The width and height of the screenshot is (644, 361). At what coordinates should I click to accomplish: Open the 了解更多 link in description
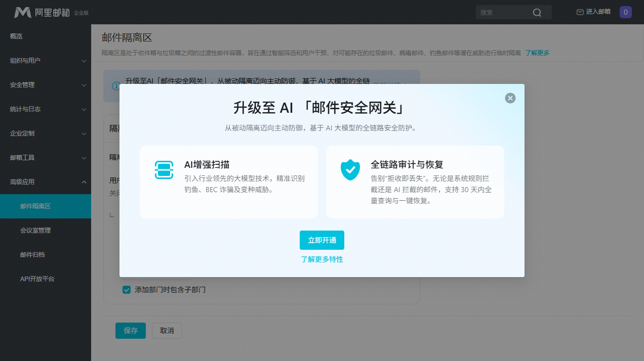(537, 53)
